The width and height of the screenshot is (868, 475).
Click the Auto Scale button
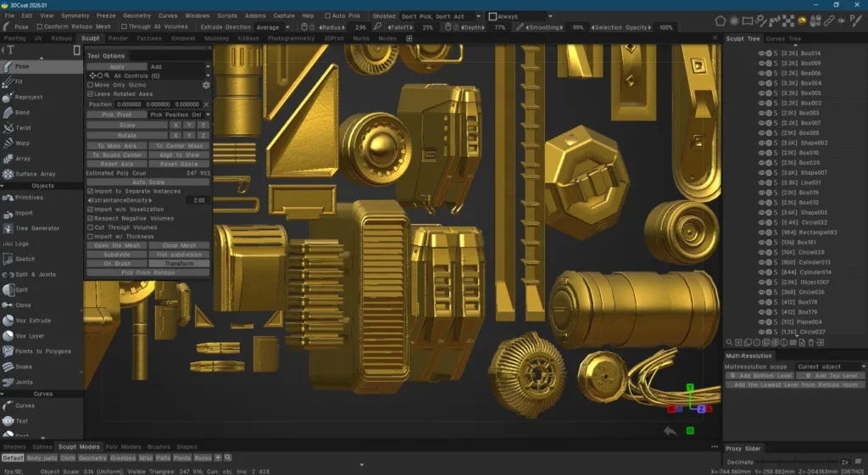click(x=148, y=182)
